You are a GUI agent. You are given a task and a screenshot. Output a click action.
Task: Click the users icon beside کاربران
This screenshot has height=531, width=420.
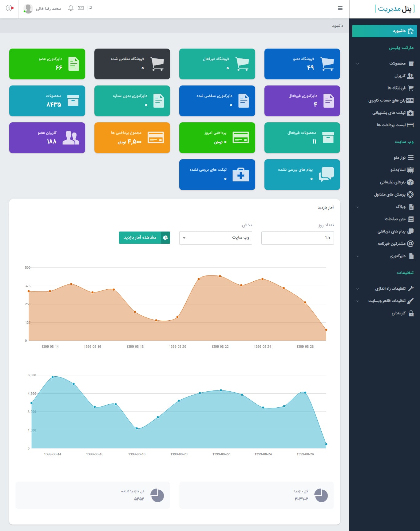(410, 76)
